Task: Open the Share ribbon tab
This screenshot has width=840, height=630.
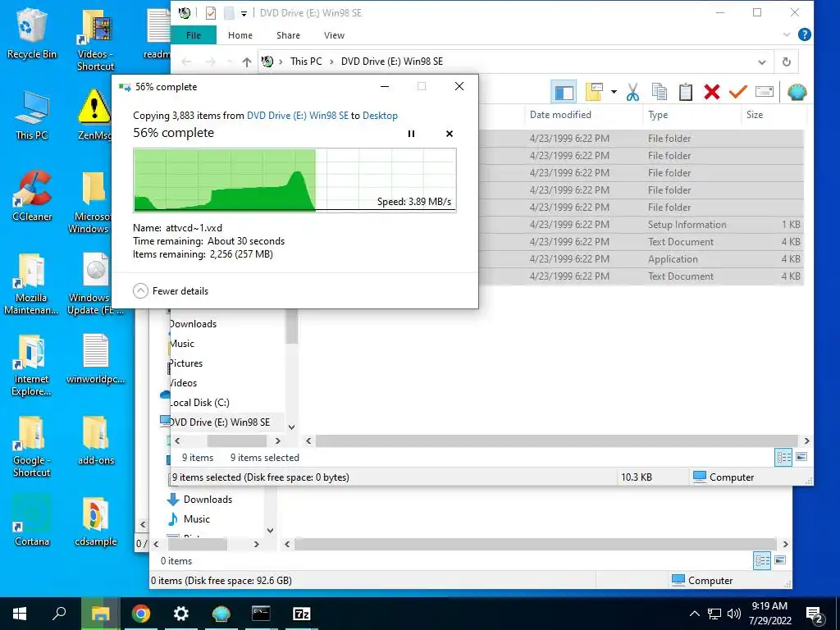Action: coord(288,35)
